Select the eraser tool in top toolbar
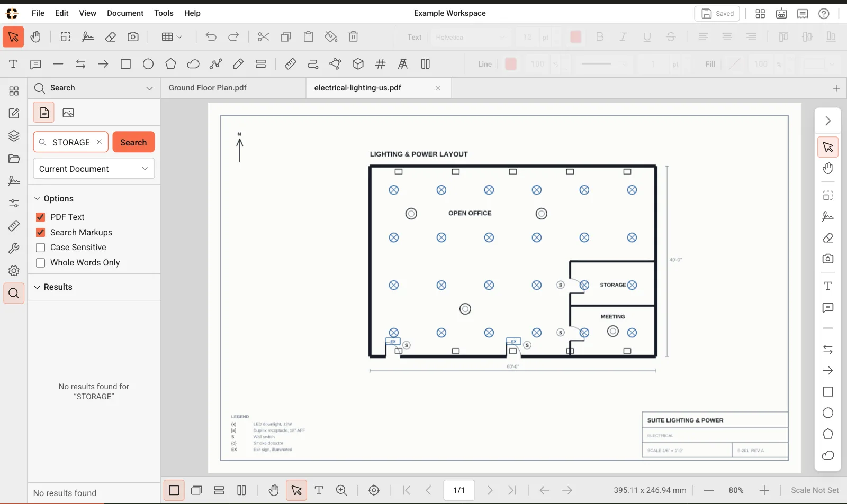Screen dimensions: 847x504 [110, 37]
